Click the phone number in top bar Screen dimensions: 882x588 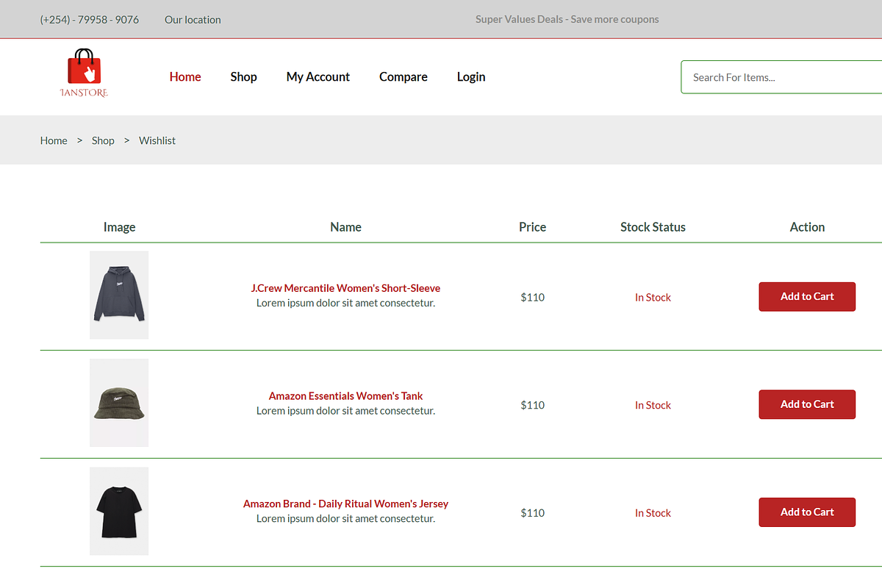pos(90,19)
